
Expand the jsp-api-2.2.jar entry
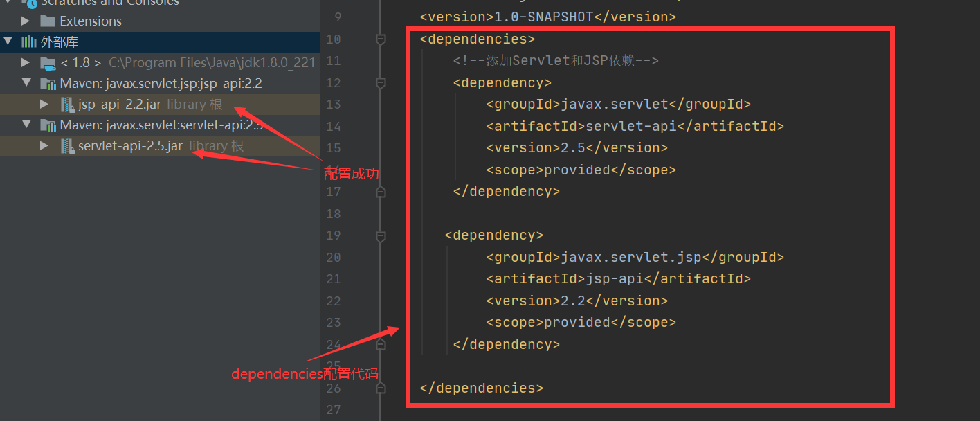(x=44, y=104)
